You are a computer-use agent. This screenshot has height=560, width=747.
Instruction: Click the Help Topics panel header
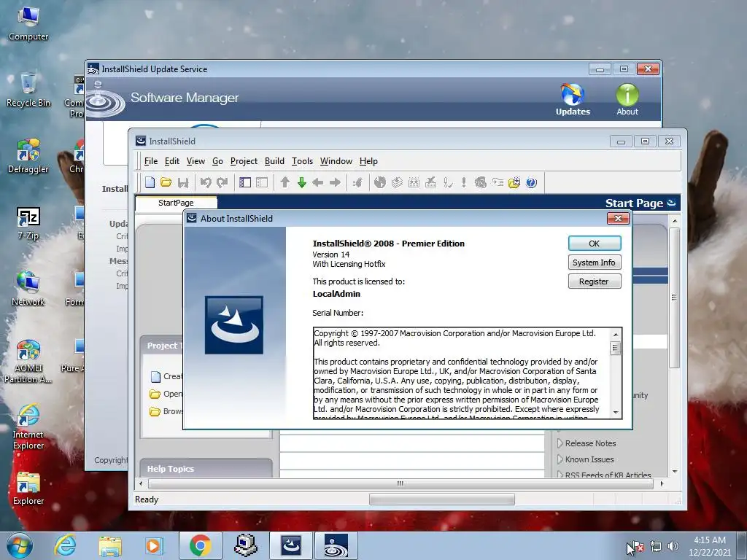click(206, 469)
